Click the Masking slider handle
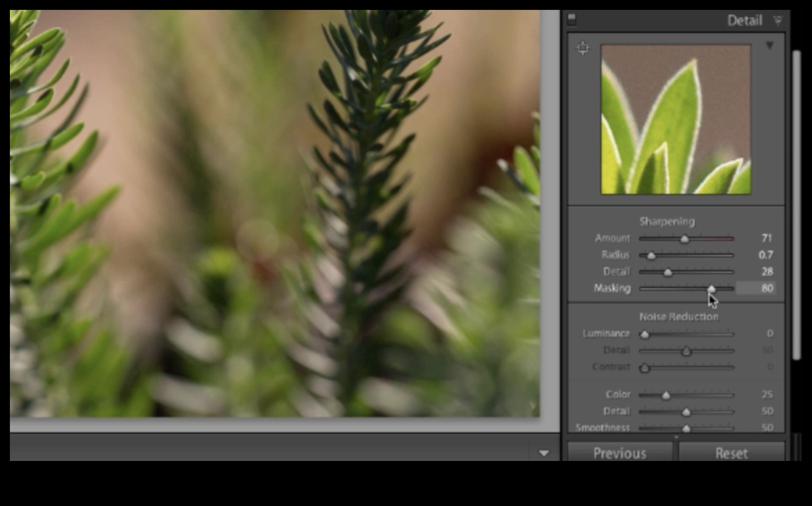Screen dimensions: 812x506 (711, 289)
